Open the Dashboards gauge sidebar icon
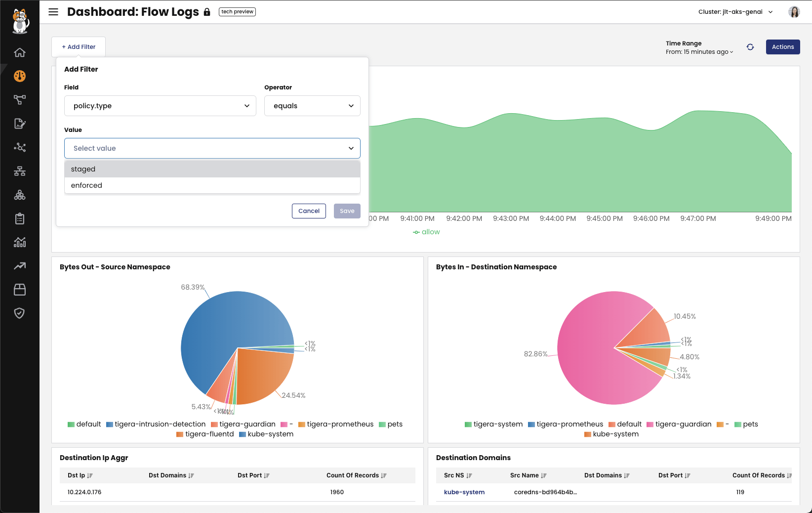The width and height of the screenshot is (812, 513). (20, 76)
